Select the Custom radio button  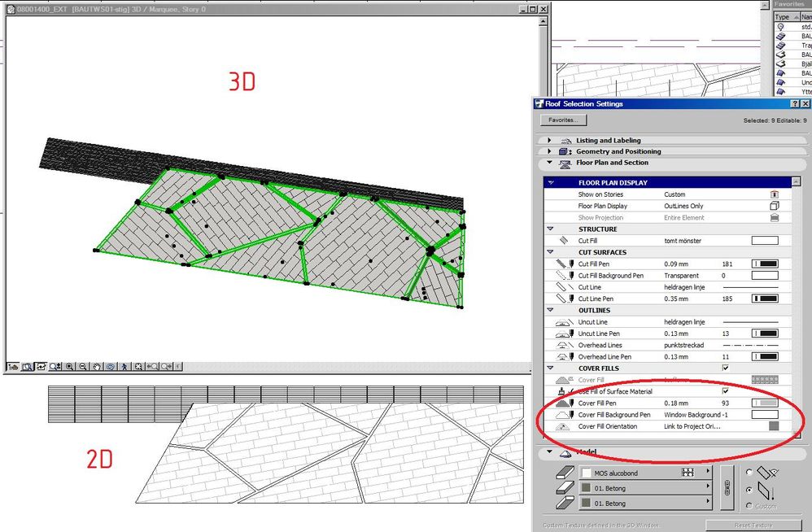(x=749, y=506)
